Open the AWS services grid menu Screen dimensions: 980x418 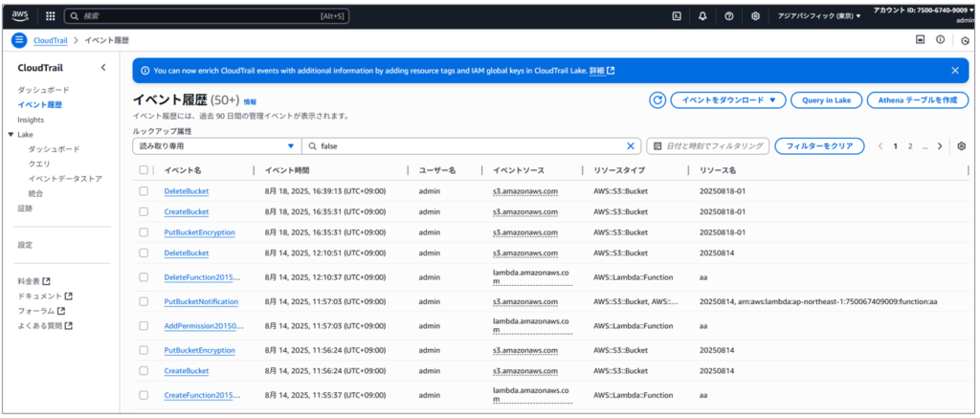click(x=51, y=16)
